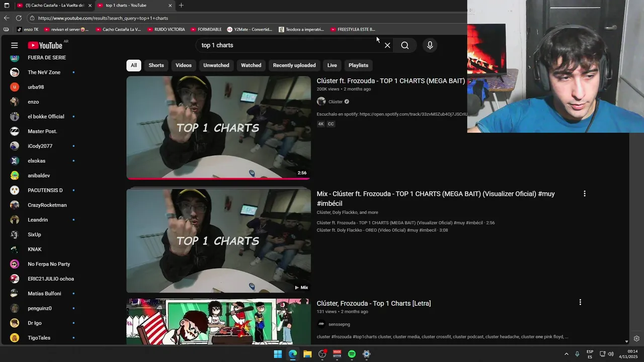Select the Unwatched filter chip

tap(216, 65)
